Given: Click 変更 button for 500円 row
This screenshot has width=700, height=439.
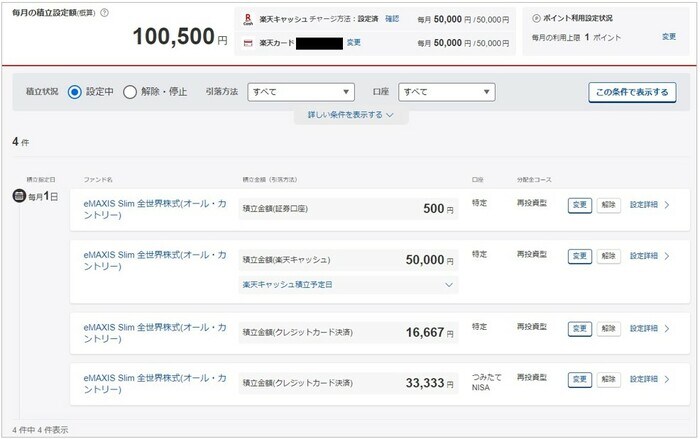Looking at the screenshot, I should click(x=580, y=205).
